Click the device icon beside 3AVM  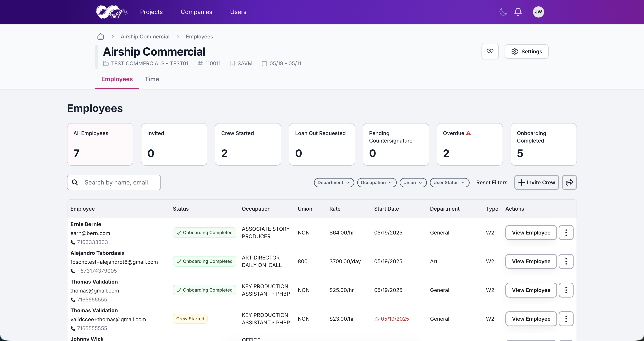click(x=233, y=64)
